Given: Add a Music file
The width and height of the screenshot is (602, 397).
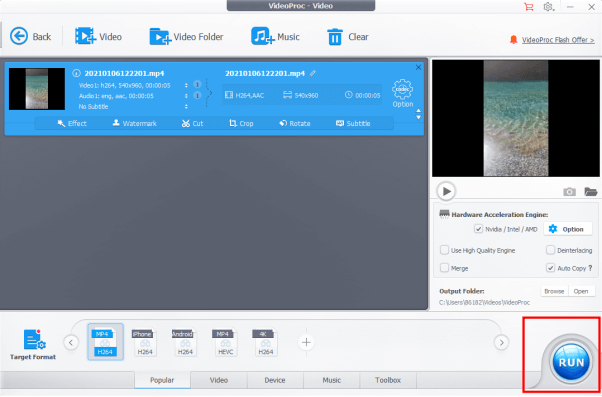Looking at the screenshot, I should click(x=275, y=36).
